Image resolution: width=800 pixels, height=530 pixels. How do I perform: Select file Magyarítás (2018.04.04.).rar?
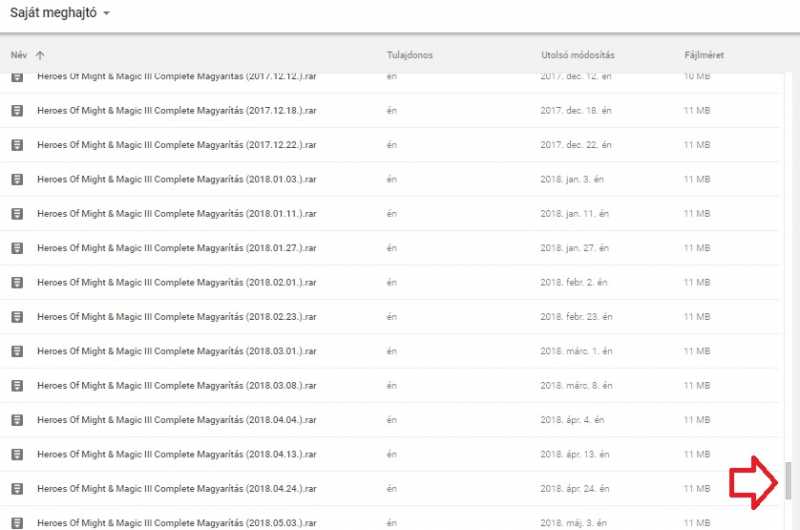pyautogui.click(x=177, y=420)
